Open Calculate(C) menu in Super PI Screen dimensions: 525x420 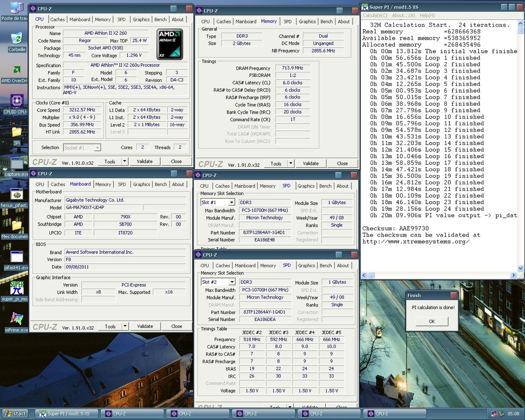375,16
